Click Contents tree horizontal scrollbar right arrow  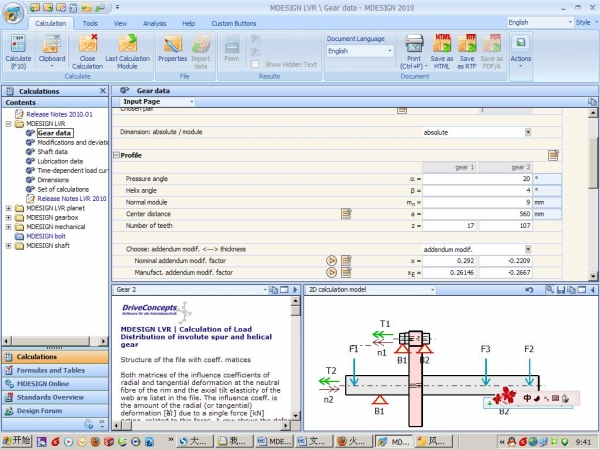[x=103, y=341]
